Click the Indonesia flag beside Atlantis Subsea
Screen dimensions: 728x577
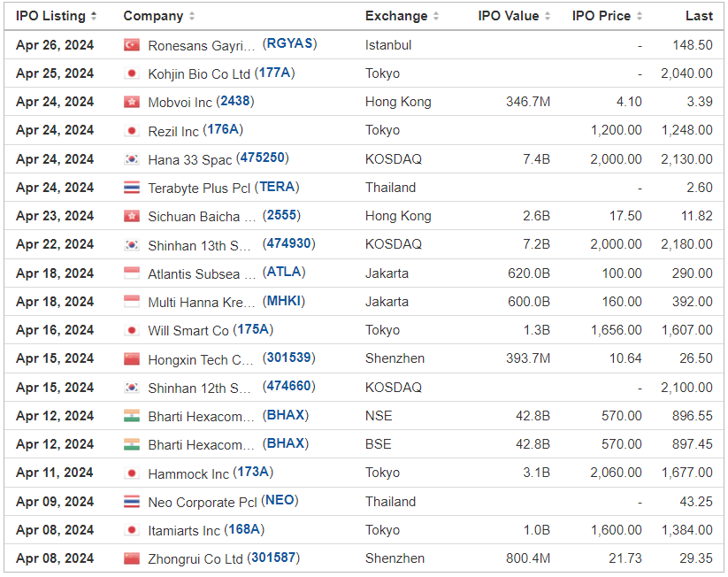pyautogui.click(x=132, y=273)
